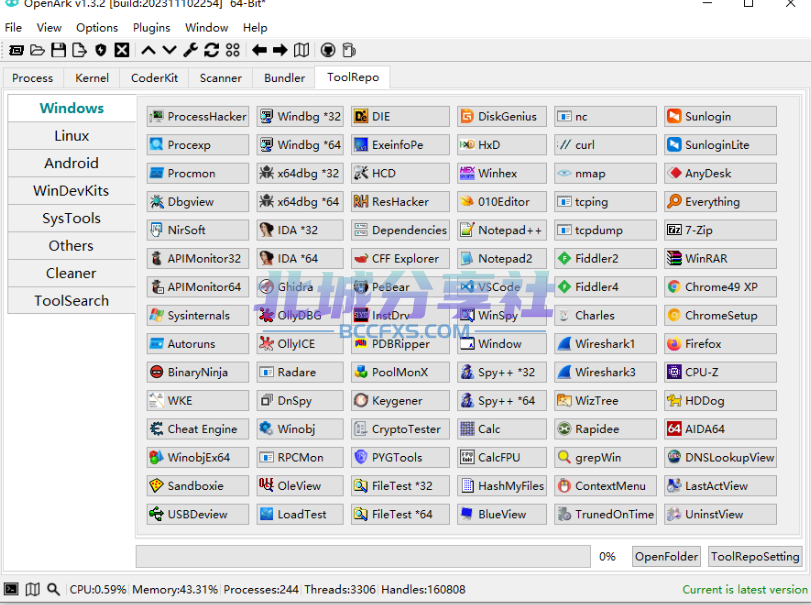Screen dimensions: 811x605
Task: Click the 'Current is latest version' status text
Action: click(x=745, y=589)
